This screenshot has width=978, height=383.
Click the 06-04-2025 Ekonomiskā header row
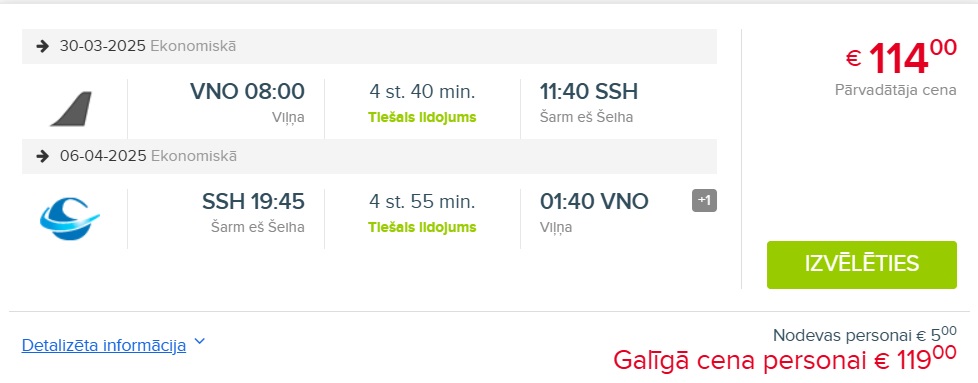[x=369, y=156]
